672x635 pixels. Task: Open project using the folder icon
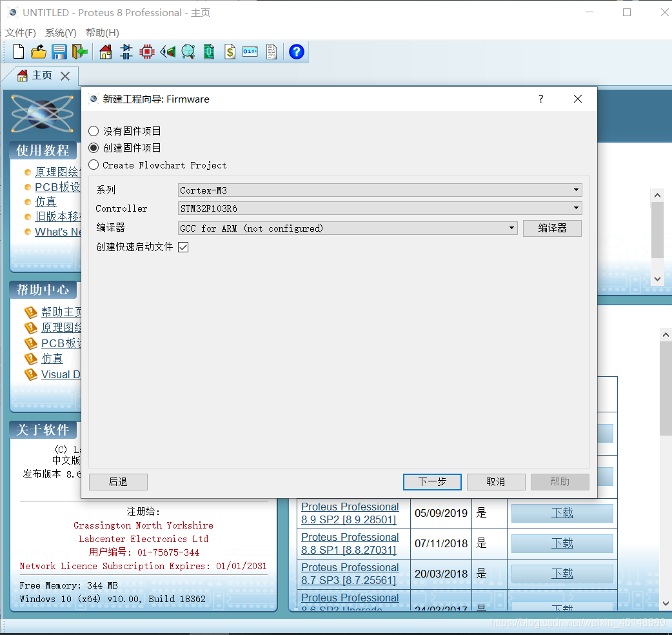(x=39, y=52)
